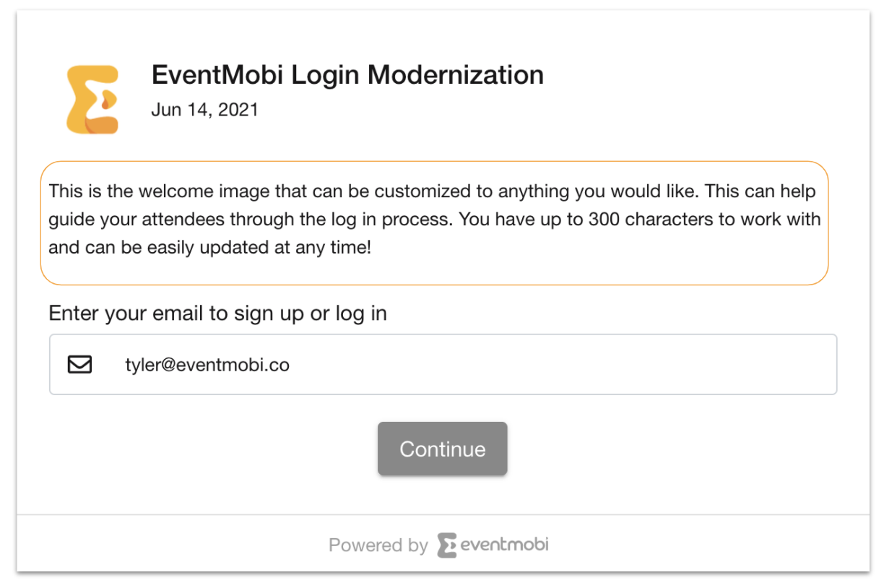This screenshot has height=588, width=884.
Task: Click the 'Powered by' footer text
Action: tap(378, 545)
